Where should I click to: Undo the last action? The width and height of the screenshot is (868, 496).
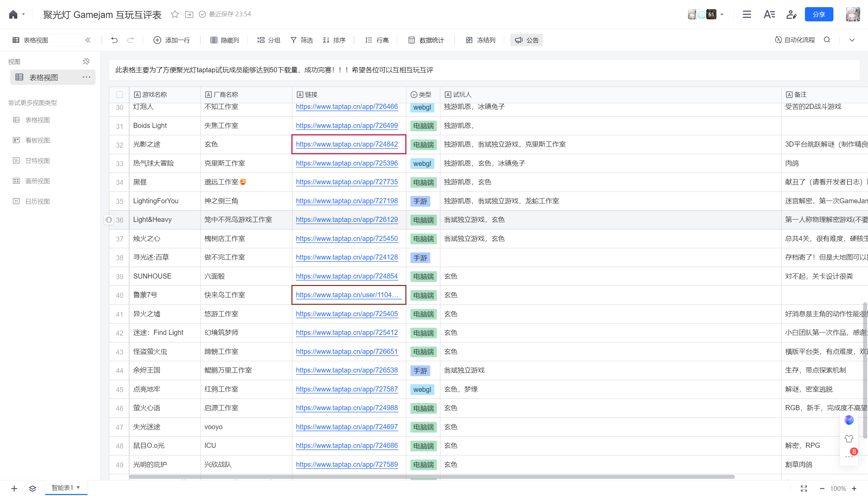[114, 40]
